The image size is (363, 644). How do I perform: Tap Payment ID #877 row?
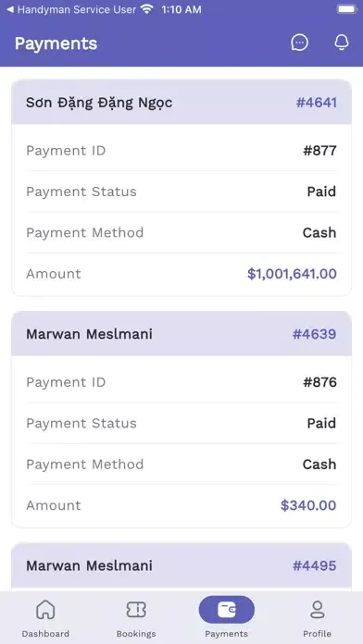pos(181,150)
